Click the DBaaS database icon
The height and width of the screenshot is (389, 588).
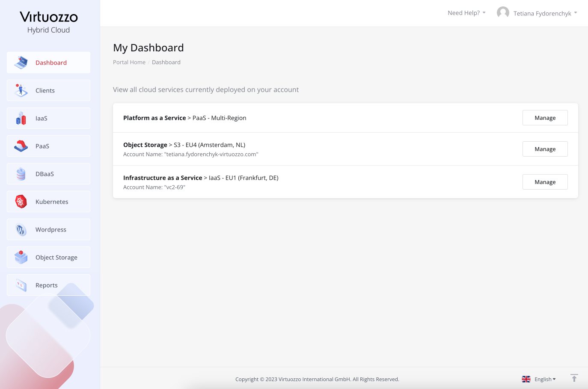(x=21, y=174)
